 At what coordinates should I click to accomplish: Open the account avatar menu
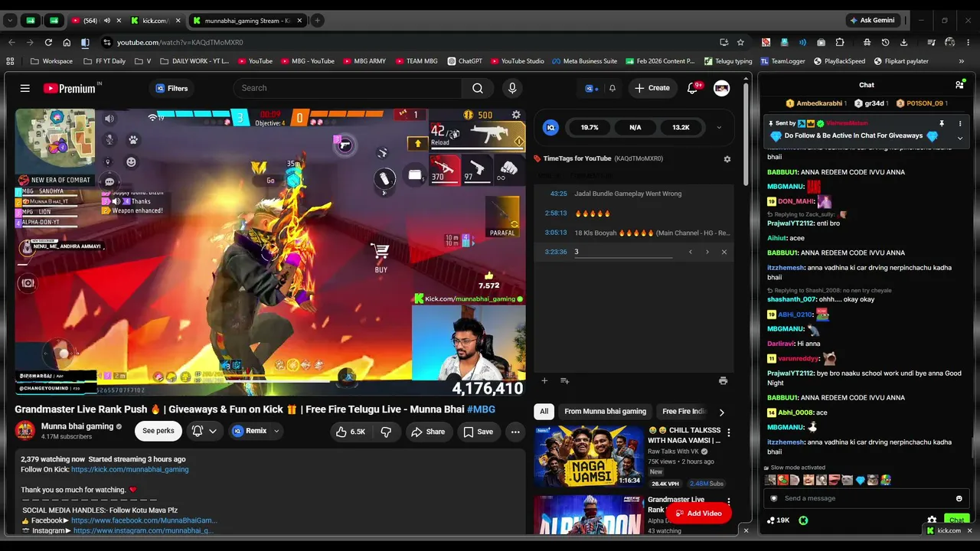pyautogui.click(x=721, y=88)
